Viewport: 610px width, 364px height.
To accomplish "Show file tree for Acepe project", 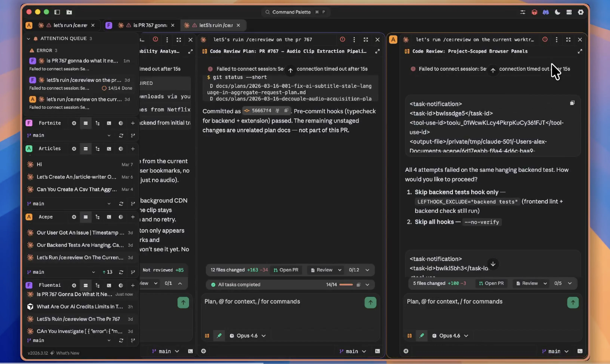I will (x=97, y=217).
